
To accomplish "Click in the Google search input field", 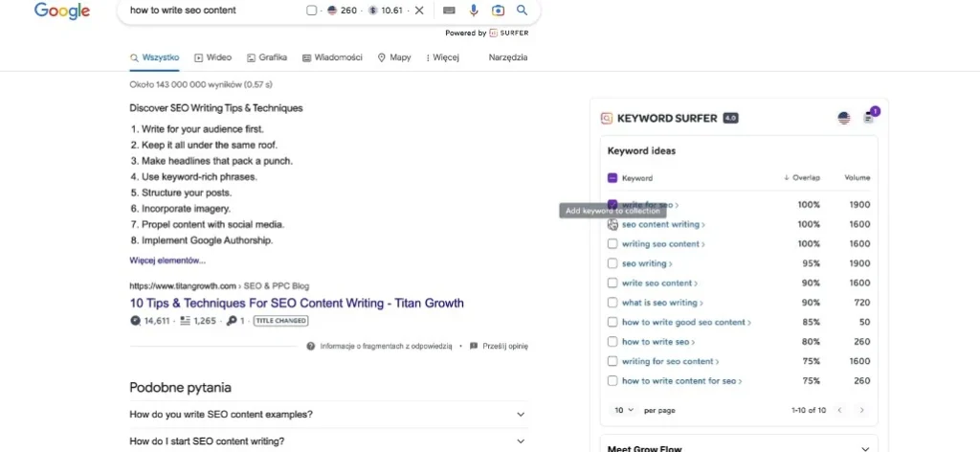I will coord(212,11).
